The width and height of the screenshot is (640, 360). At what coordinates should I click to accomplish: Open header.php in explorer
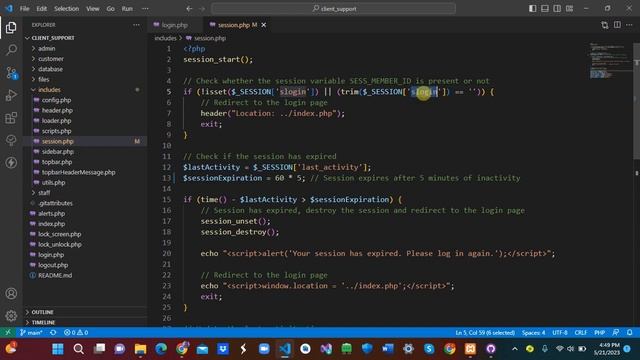tap(57, 110)
